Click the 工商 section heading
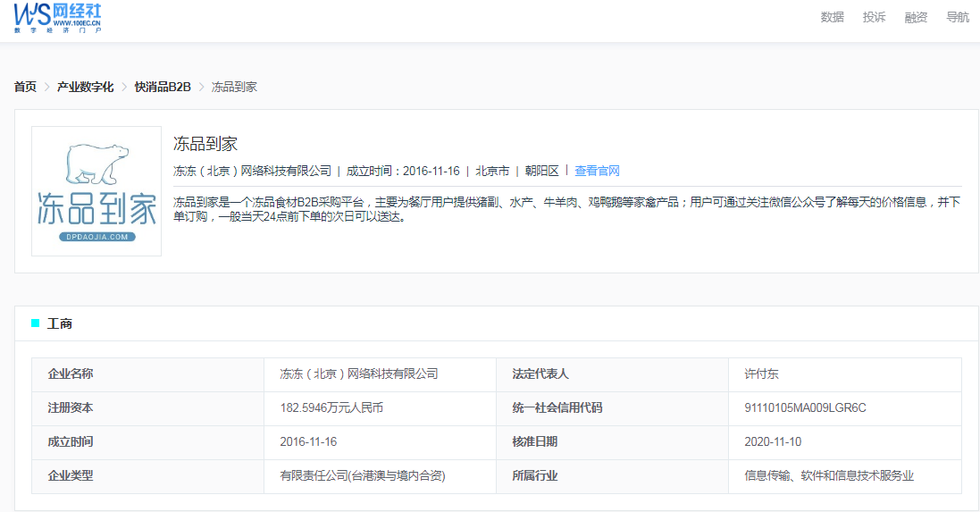The width and height of the screenshot is (980, 512). [59, 323]
